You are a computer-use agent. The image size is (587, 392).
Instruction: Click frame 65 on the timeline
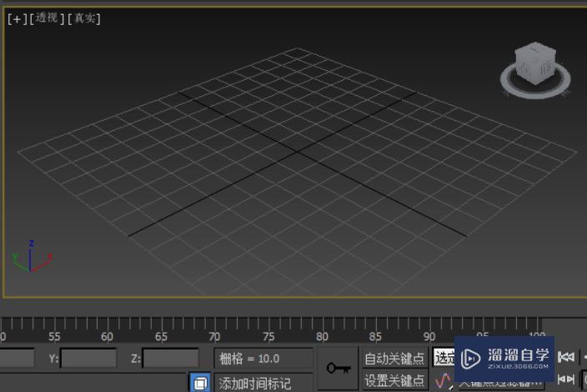point(162,337)
